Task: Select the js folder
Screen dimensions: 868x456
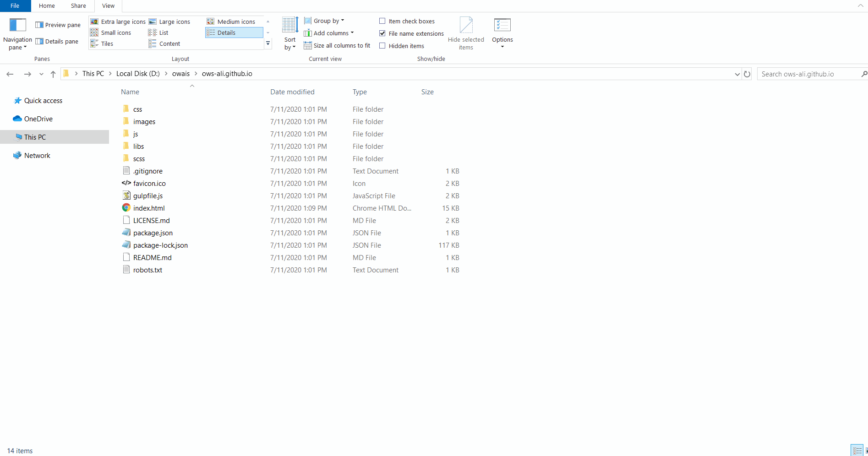Action: 136,134
